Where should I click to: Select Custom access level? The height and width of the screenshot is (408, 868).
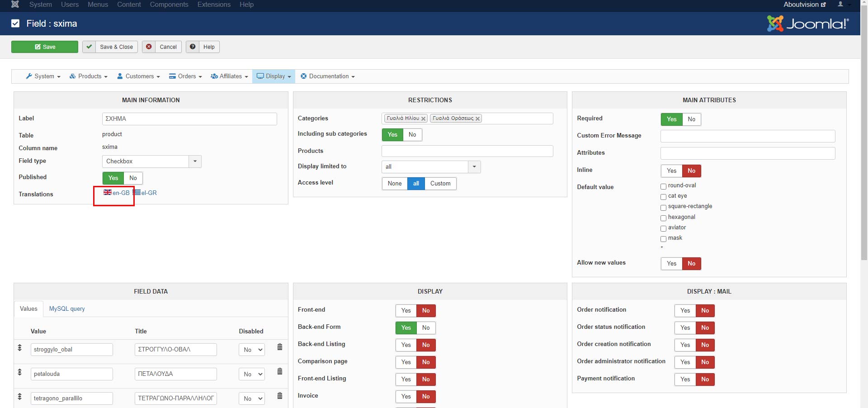[440, 184]
